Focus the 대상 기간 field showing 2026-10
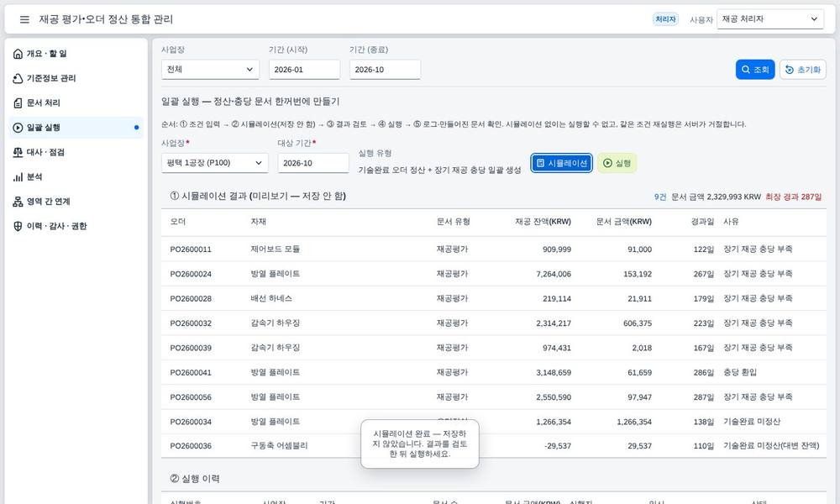Image resolution: width=840 pixels, height=504 pixels. click(312, 163)
